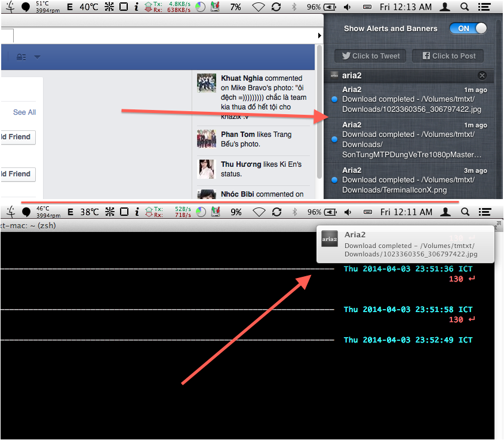Click the terminal timestamp 23:52:49 ICT
Viewport: 504px width, 440px height.
tap(408, 340)
